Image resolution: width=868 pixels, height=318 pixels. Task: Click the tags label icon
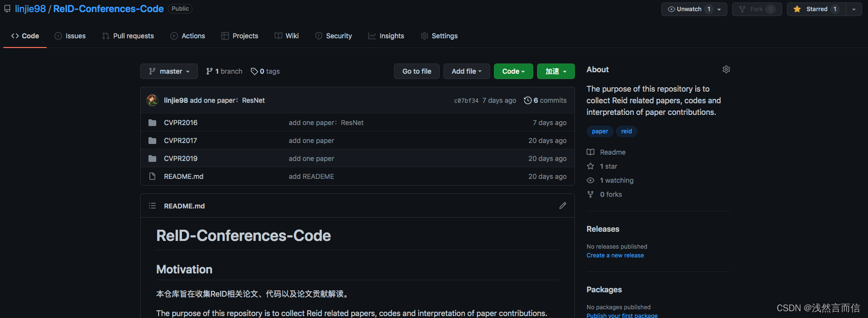point(254,71)
